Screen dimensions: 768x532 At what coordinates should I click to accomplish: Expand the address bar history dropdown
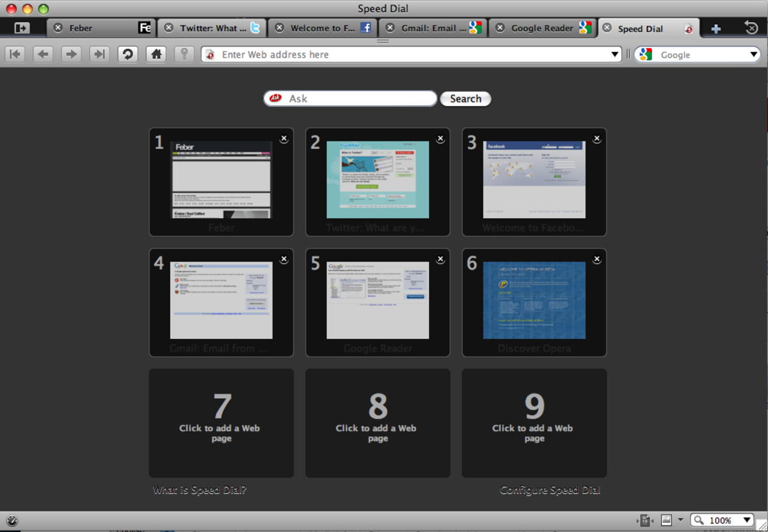tap(614, 55)
